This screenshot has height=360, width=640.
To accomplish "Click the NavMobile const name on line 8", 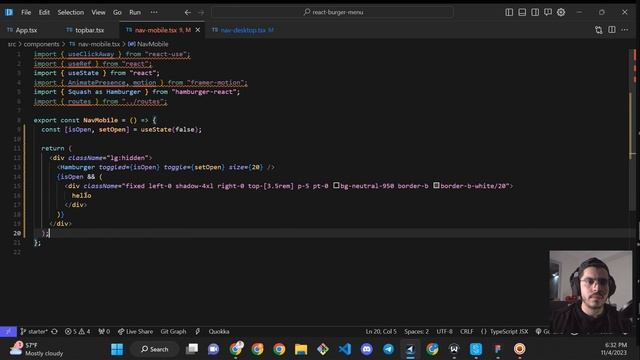I will pos(100,120).
